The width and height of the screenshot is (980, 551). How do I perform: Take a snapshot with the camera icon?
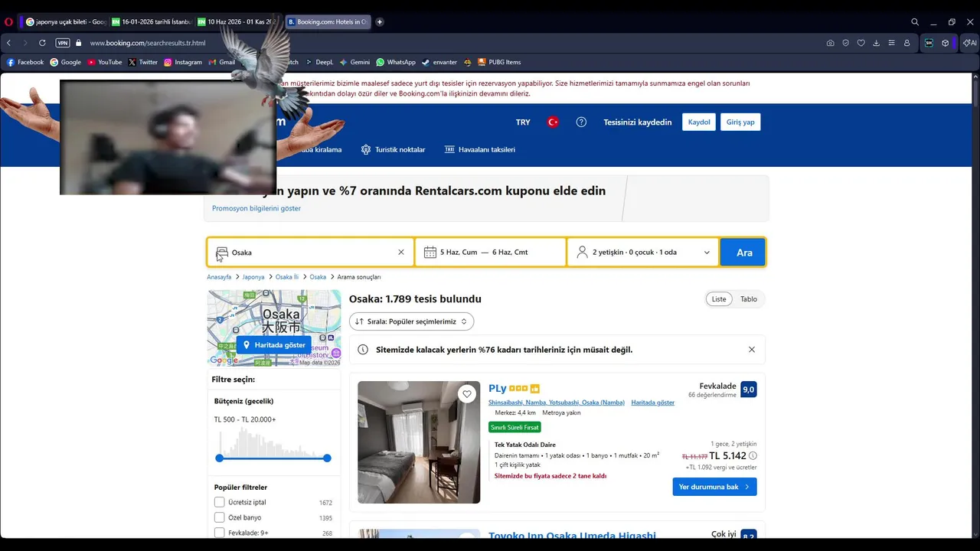click(830, 43)
